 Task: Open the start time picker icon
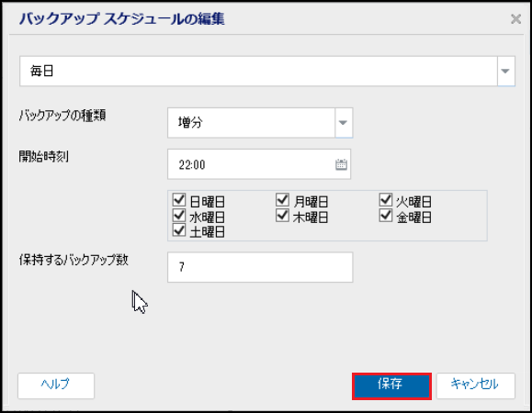pyautogui.click(x=341, y=164)
